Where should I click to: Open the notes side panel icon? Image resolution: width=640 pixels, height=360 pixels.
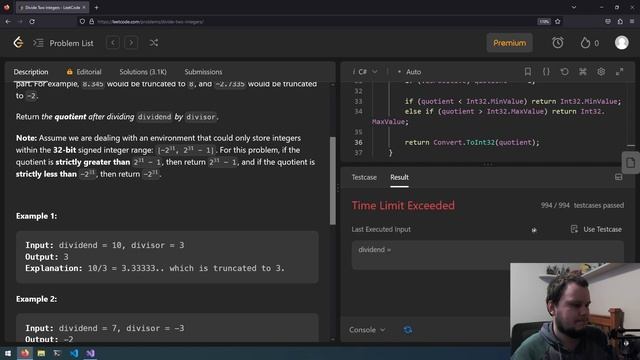(631, 162)
